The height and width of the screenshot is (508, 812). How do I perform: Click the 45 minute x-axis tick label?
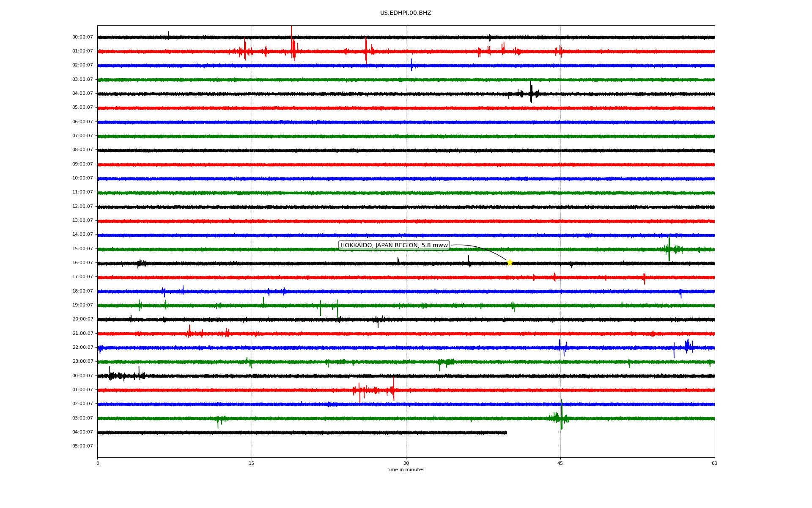[x=560, y=463]
